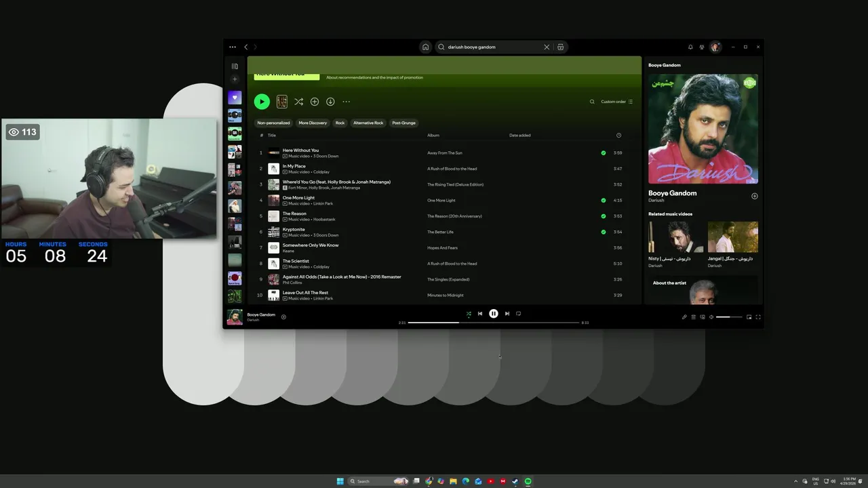The height and width of the screenshot is (488, 868).
Task: Toggle saved checkmark for Kryptonite
Action: pos(604,232)
